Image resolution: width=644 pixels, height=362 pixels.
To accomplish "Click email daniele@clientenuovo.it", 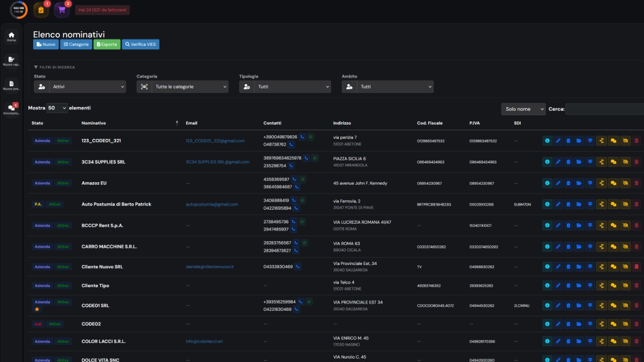I will coord(210,266).
